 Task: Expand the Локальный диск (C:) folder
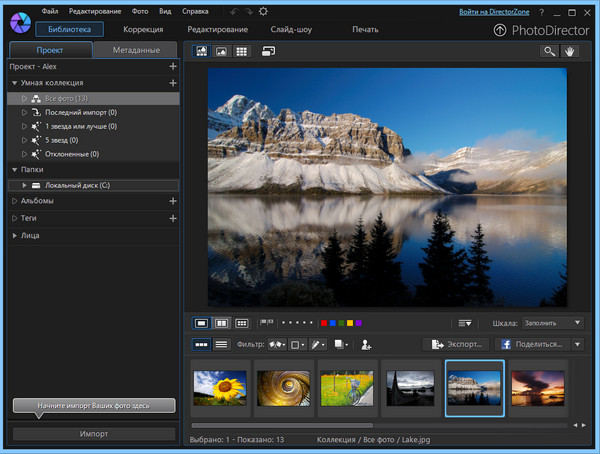(x=24, y=185)
